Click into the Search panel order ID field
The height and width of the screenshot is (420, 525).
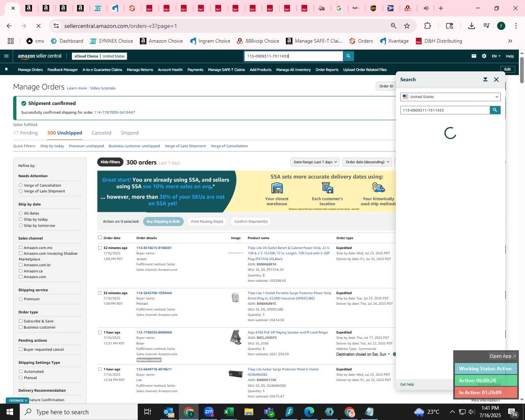[x=445, y=110]
